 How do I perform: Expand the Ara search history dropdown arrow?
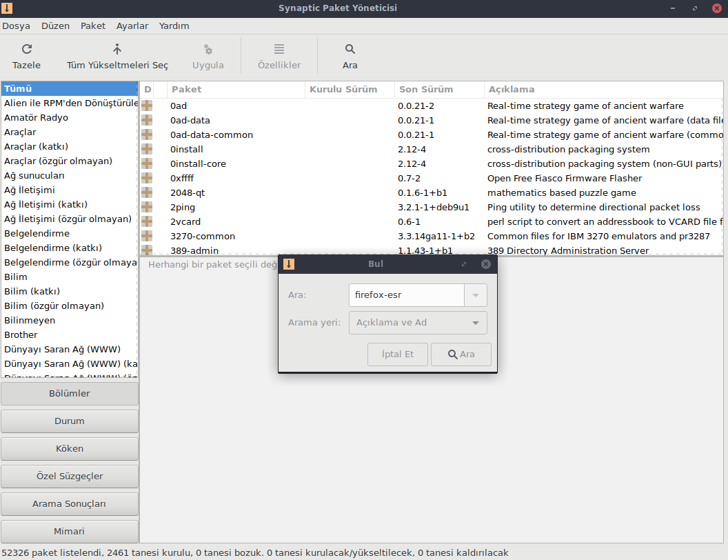476,295
